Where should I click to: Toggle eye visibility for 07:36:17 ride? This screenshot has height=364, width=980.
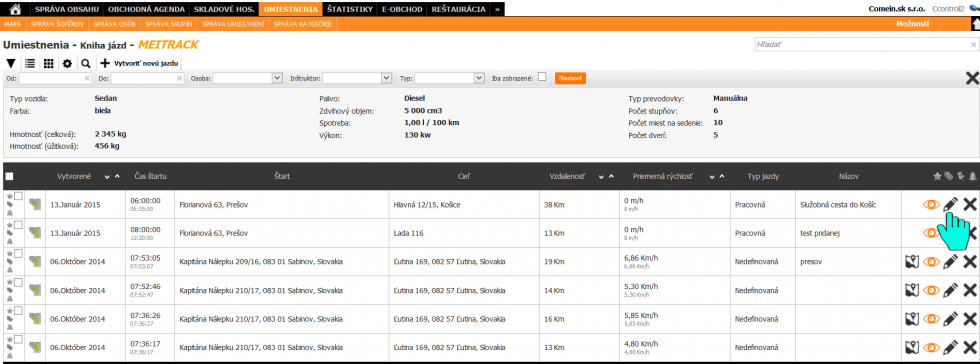[931, 347]
